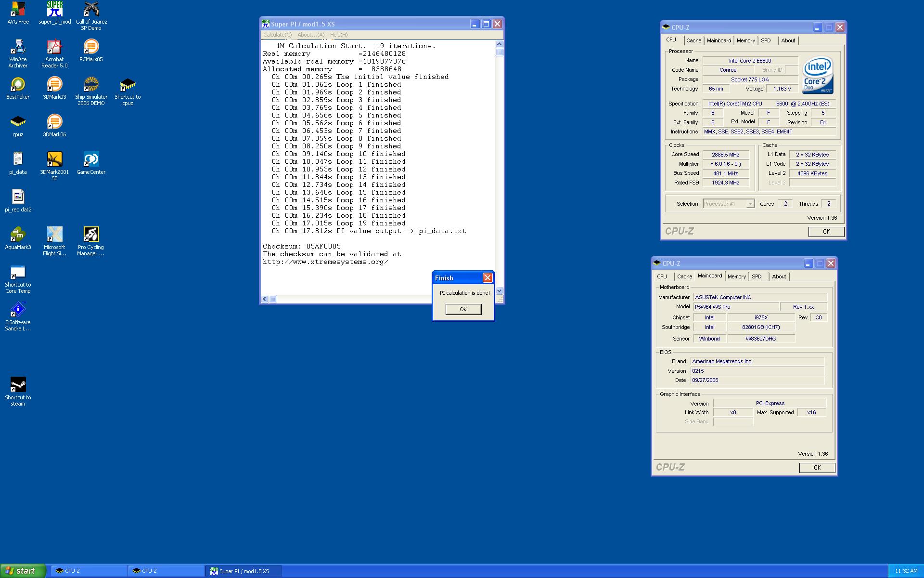Open Microsoft Flight Simulator icon

click(x=54, y=241)
